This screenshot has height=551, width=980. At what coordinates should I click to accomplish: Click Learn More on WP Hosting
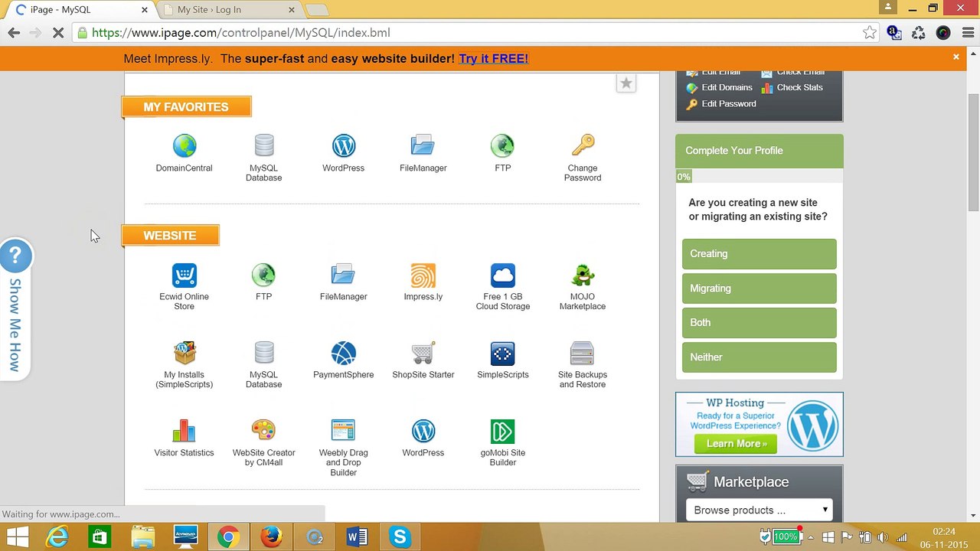pos(736,444)
